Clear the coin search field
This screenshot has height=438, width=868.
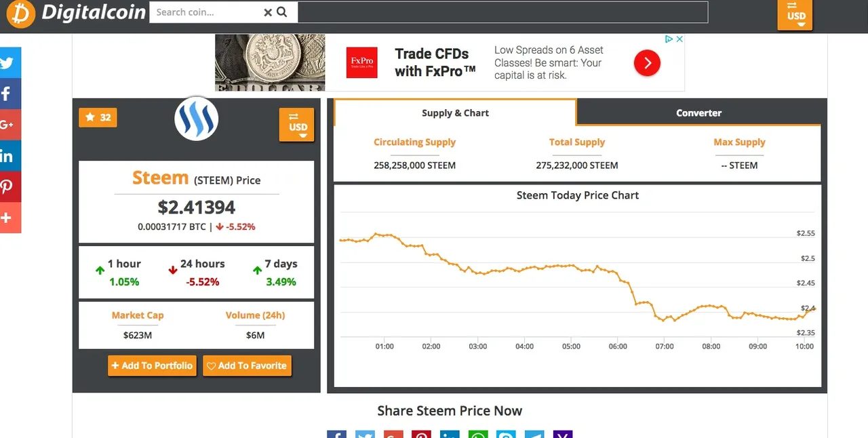click(268, 12)
